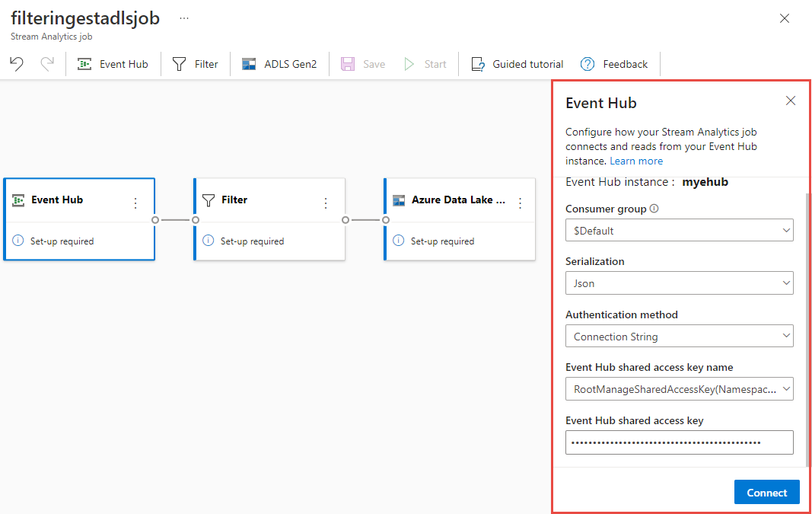The image size is (812, 514).
Task: Click the info icon in Azure Data Lake node
Action: [x=398, y=241]
